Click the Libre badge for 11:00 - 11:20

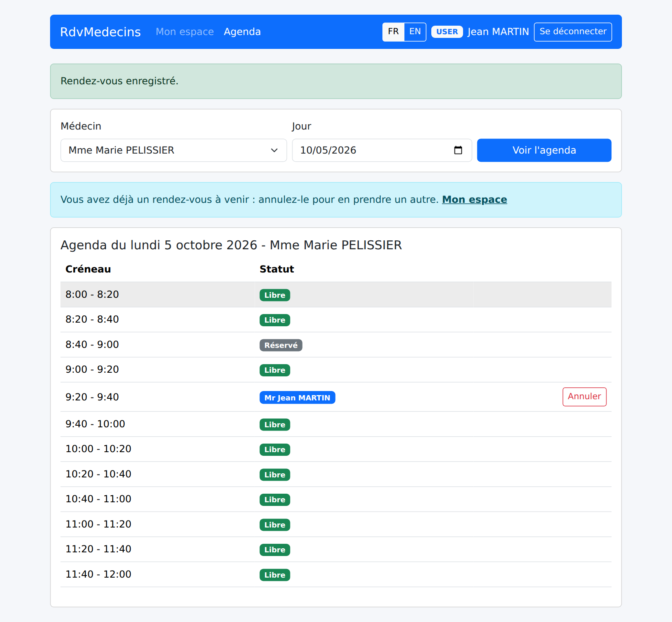click(275, 525)
